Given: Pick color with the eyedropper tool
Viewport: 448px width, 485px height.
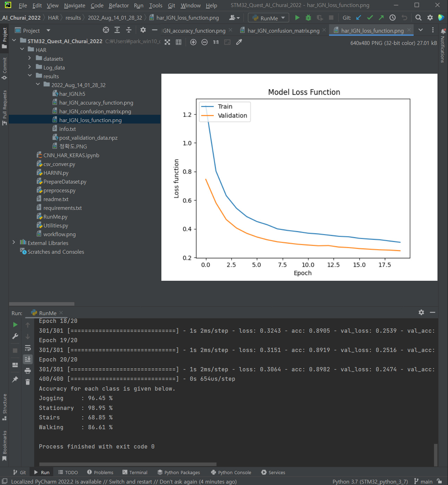Looking at the screenshot, I should point(239,42).
